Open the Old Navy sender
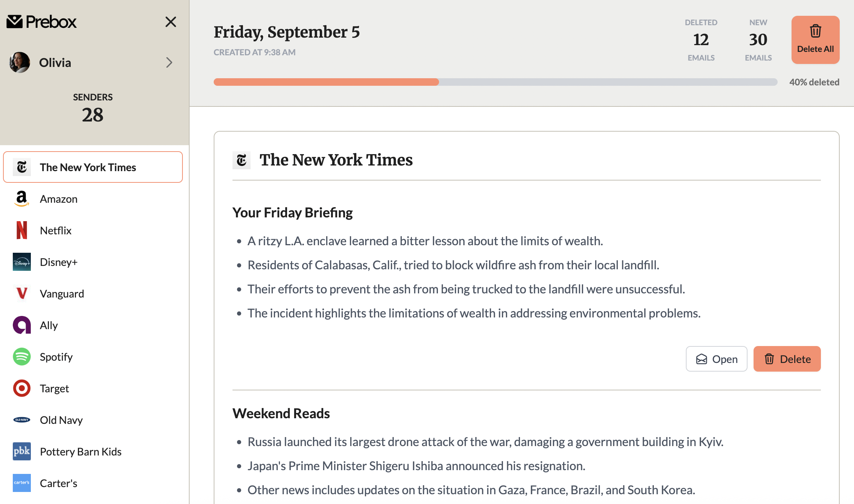The width and height of the screenshot is (854, 504). tap(61, 420)
